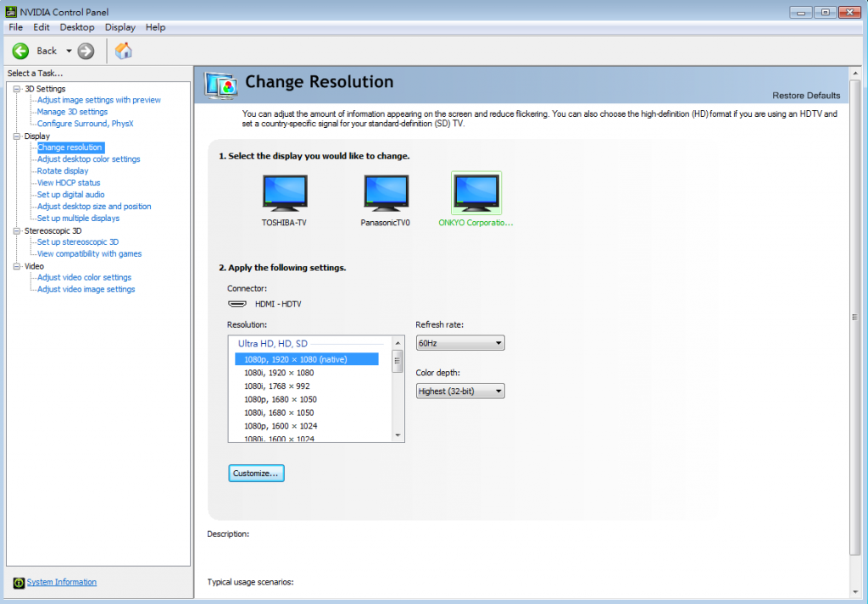Open the Help menu
Viewport: 868px width, 604px height.
(156, 27)
